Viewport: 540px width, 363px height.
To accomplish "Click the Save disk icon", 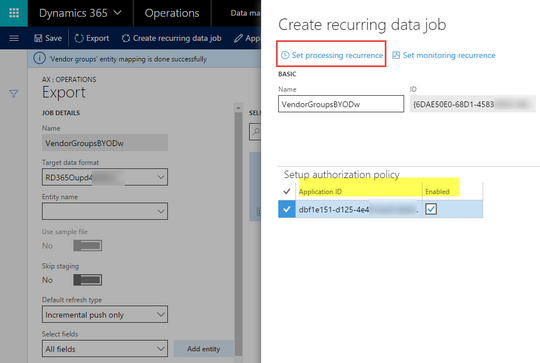I will (38, 38).
